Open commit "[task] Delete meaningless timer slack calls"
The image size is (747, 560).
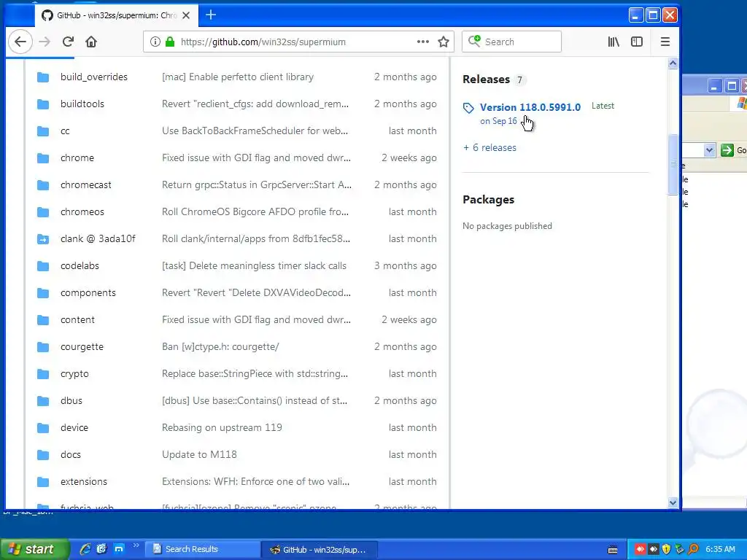[x=254, y=265]
